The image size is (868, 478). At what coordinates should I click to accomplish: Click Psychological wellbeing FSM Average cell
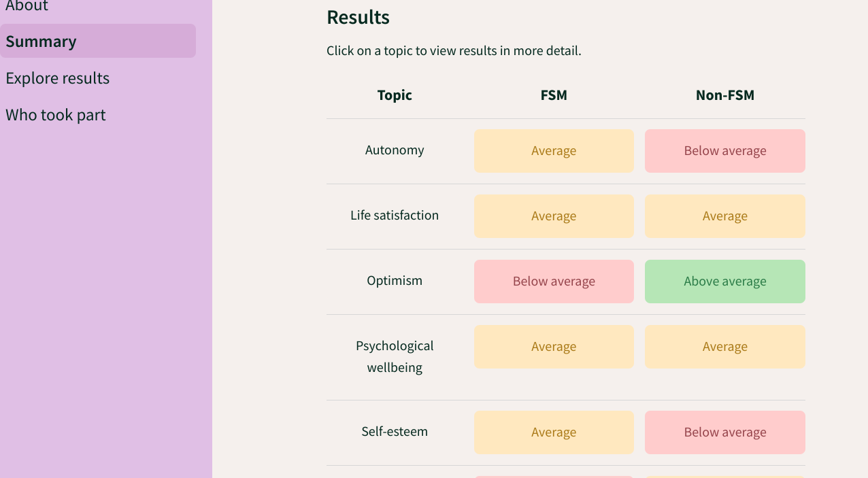tap(554, 347)
